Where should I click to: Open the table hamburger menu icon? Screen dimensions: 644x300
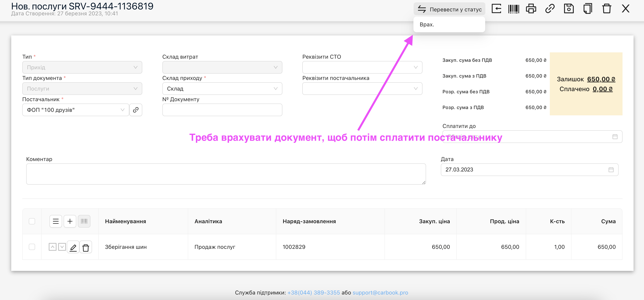[x=56, y=221]
